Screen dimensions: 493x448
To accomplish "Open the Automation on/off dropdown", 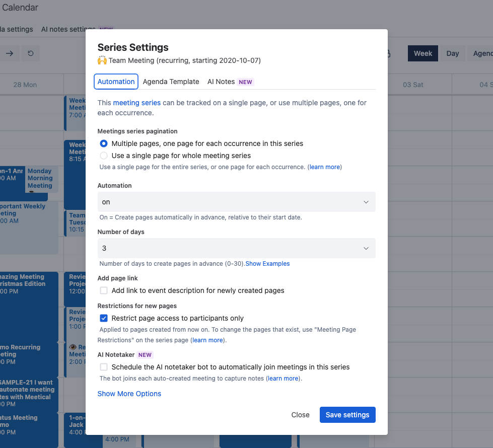I will (237, 202).
